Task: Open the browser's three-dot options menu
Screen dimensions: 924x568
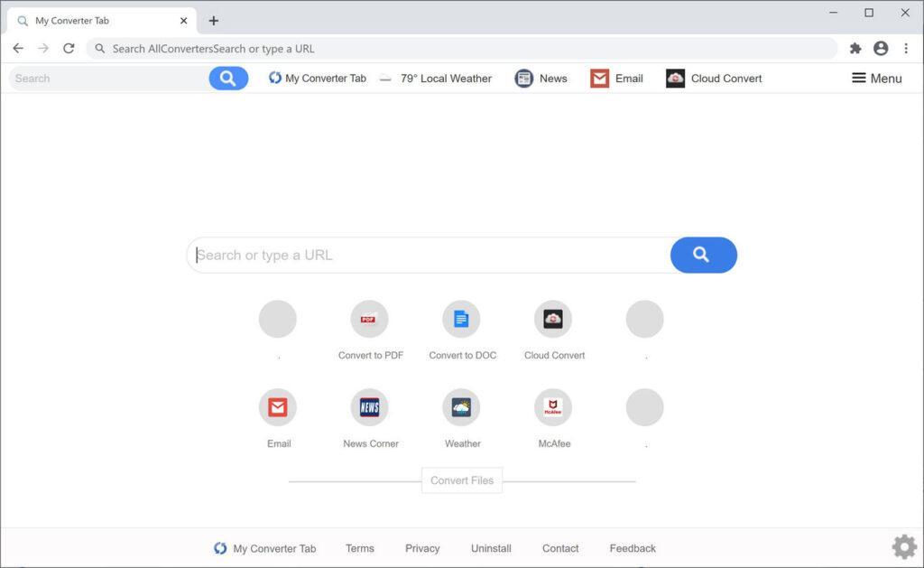Action: 907,49
